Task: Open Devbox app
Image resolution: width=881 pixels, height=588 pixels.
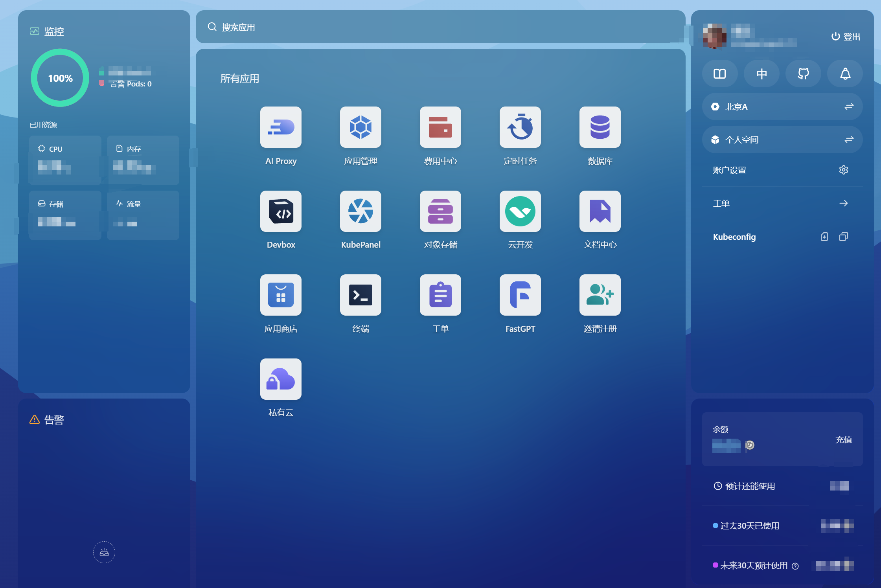Action: tap(281, 211)
